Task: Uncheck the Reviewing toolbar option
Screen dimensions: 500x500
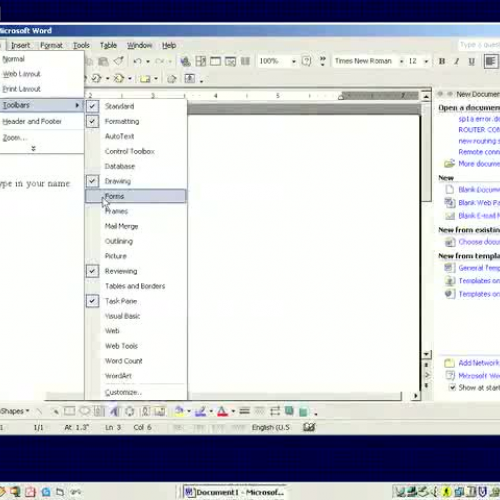Action: [92, 271]
